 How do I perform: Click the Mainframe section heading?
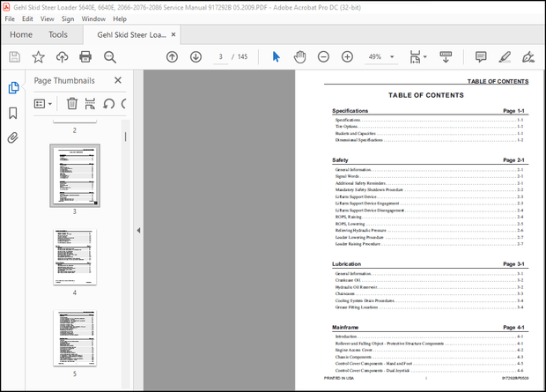click(x=345, y=327)
